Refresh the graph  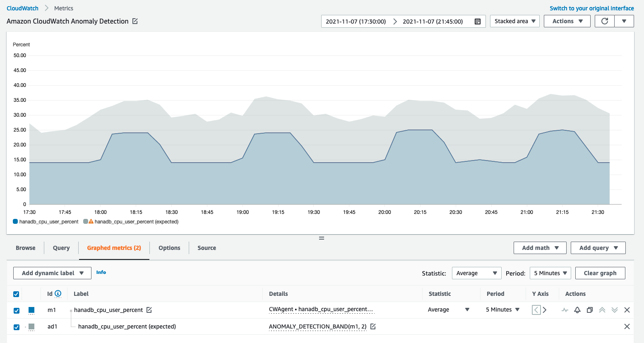coord(605,21)
